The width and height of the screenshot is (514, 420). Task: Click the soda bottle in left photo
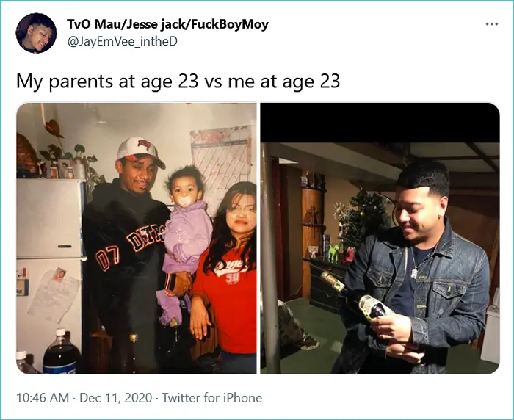(x=61, y=352)
